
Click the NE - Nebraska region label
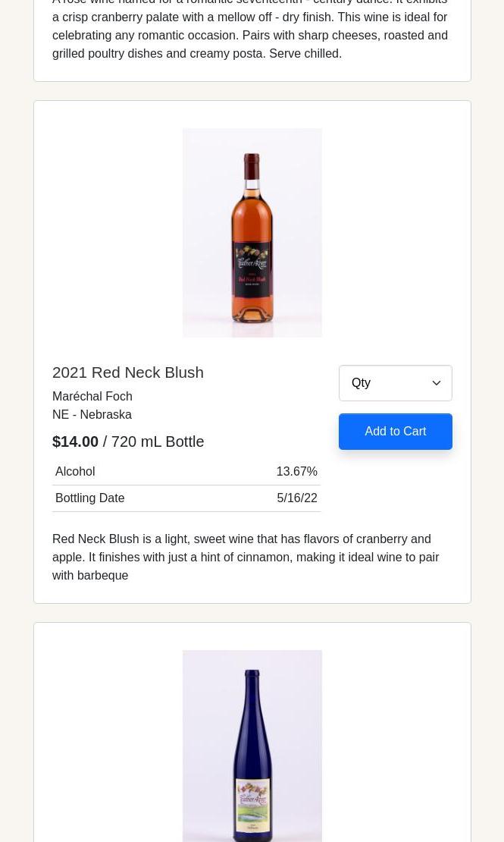click(92, 415)
